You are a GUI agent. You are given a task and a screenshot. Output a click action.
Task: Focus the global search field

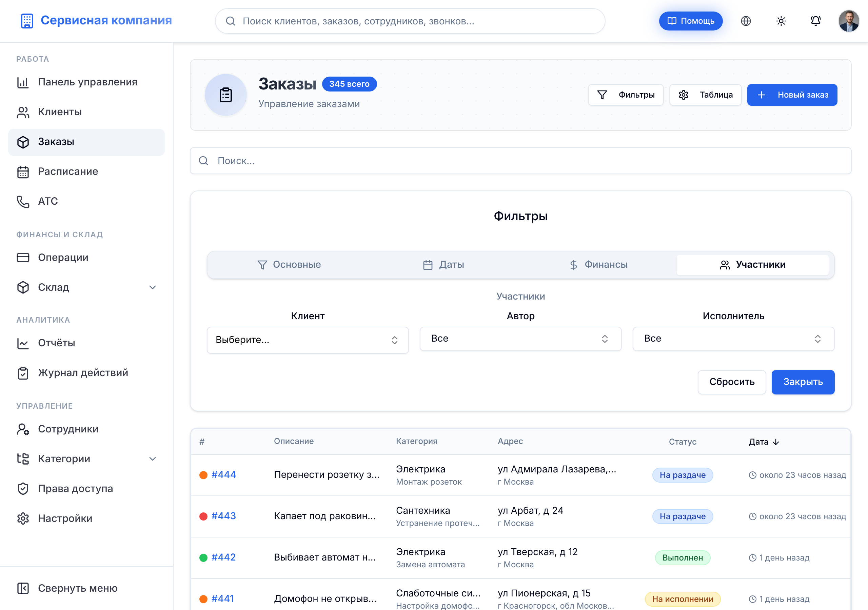tap(410, 21)
